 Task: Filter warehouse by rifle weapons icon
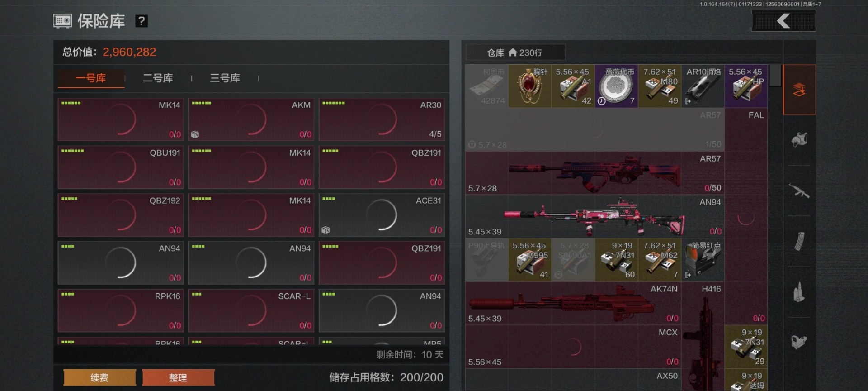point(799,191)
